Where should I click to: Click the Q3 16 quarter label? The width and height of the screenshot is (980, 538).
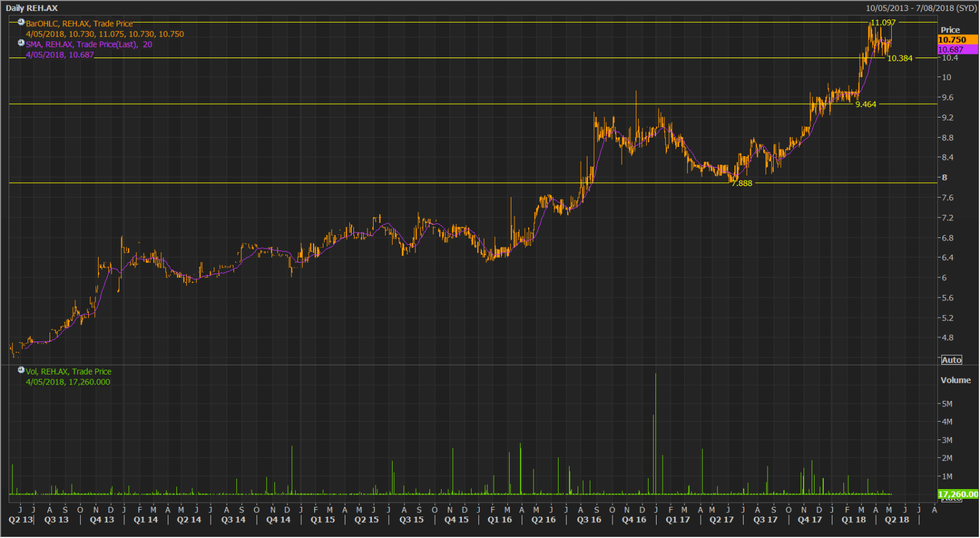coord(589,520)
